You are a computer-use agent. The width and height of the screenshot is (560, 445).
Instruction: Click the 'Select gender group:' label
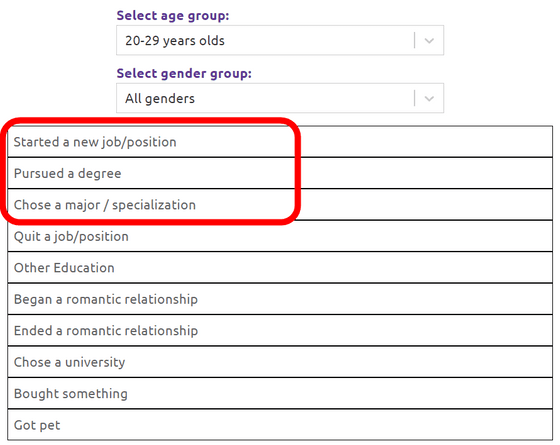[184, 74]
